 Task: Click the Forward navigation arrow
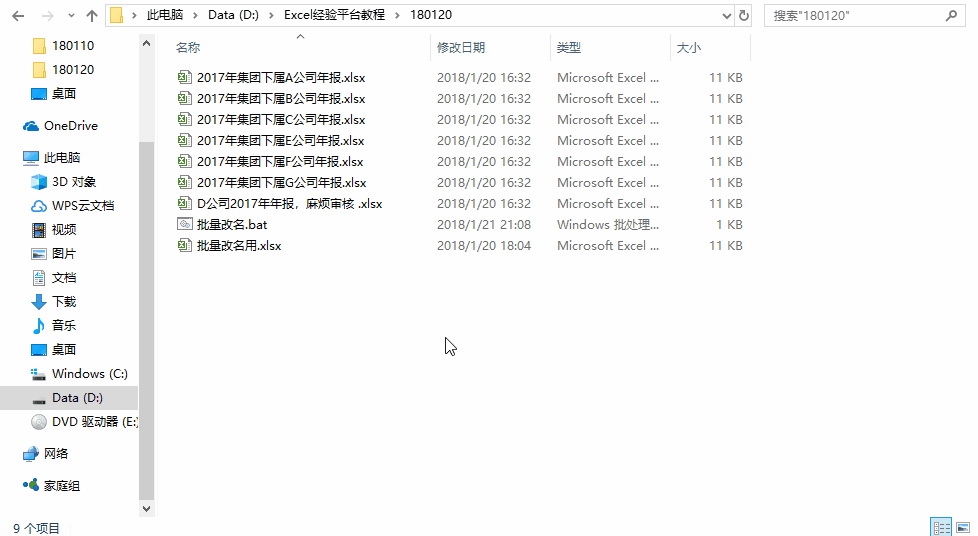[47, 16]
